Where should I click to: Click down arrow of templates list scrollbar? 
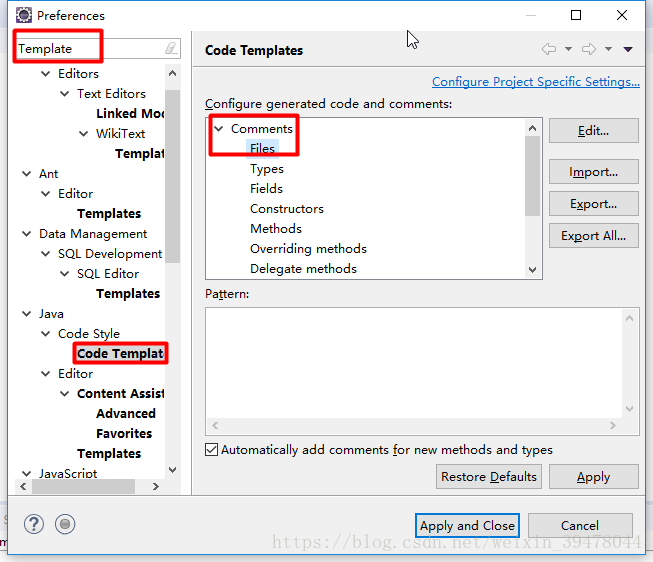tap(532, 270)
